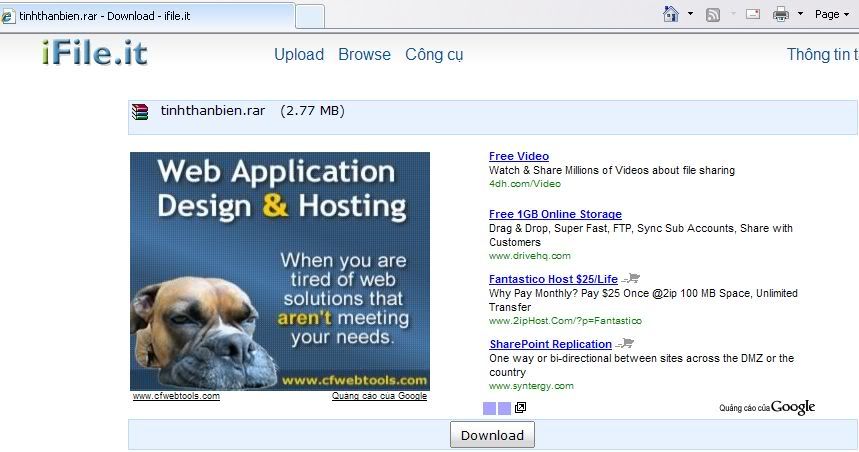The height and width of the screenshot is (452, 859).
Task: Click the Web Application Design & Hosting banner
Action: pyautogui.click(x=280, y=270)
